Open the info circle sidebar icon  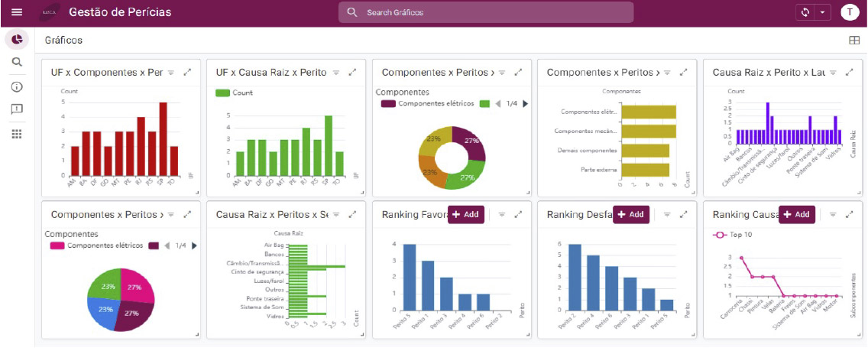(17, 86)
